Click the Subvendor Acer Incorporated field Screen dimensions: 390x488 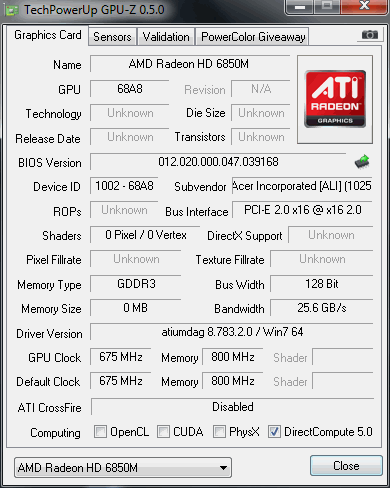tap(302, 186)
